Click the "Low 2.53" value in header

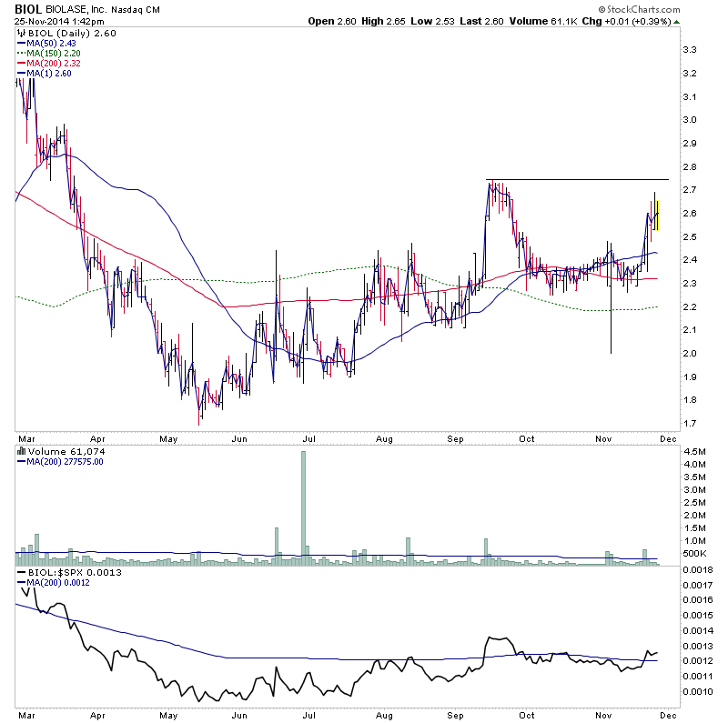(x=433, y=21)
